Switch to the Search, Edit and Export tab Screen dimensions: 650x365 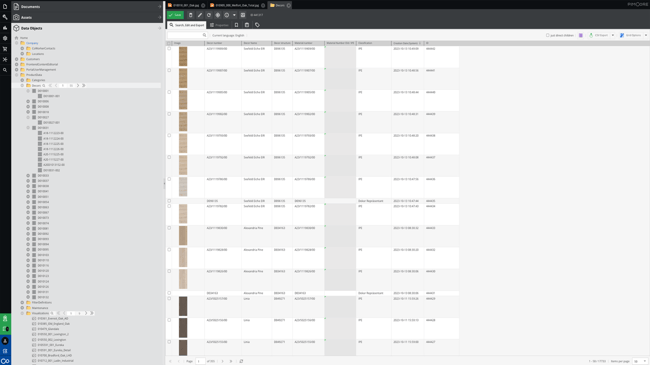pyautogui.click(x=187, y=25)
